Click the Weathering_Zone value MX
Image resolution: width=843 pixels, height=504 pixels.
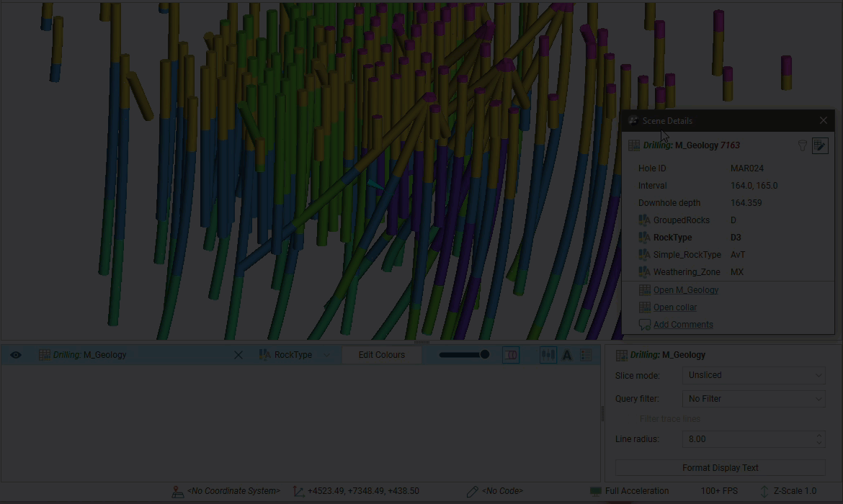736,272
